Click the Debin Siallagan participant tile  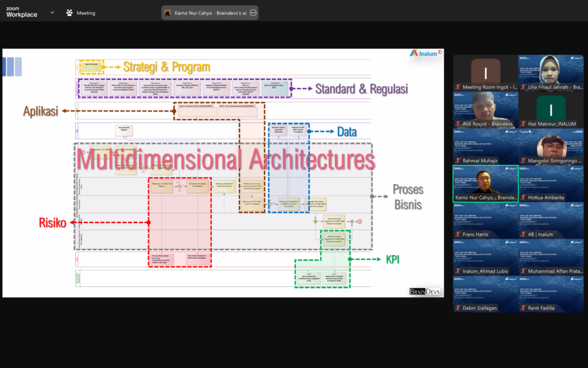pos(485,293)
